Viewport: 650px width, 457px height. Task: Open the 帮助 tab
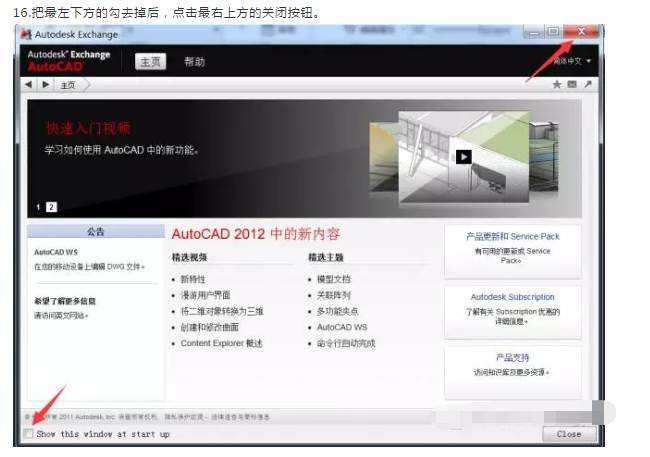pyautogui.click(x=194, y=62)
